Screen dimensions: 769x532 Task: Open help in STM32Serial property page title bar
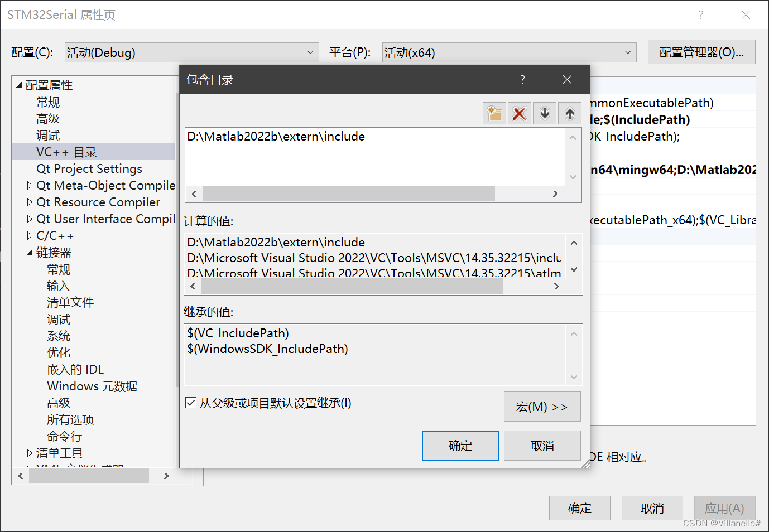click(x=701, y=15)
